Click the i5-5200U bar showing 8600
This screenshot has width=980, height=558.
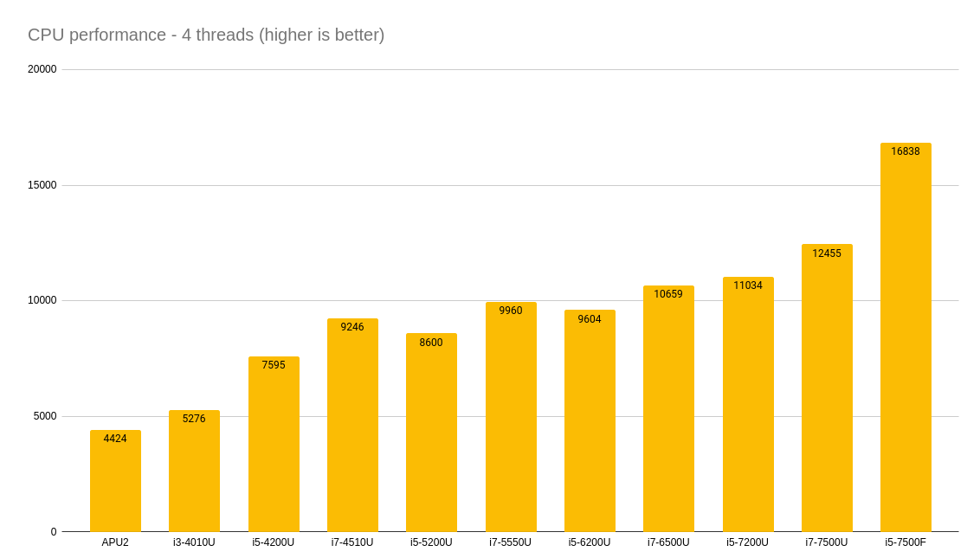(x=431, y=433)
